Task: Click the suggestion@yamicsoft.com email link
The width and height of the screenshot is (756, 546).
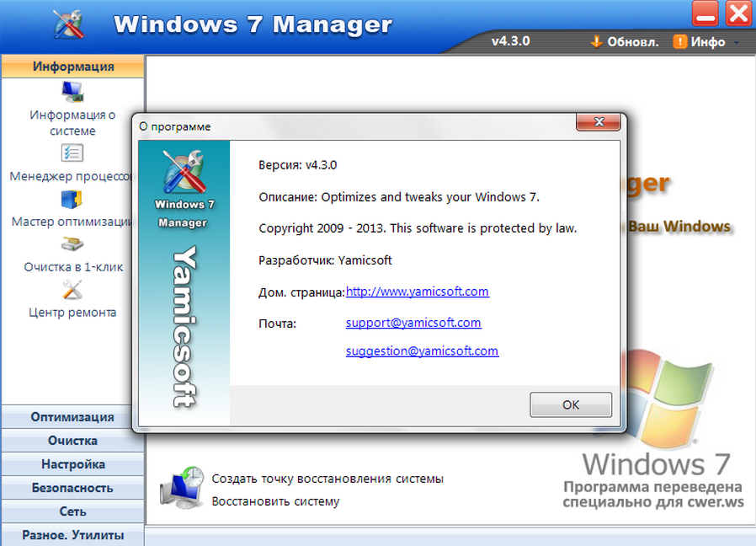Action: click(x=422, y=351)
